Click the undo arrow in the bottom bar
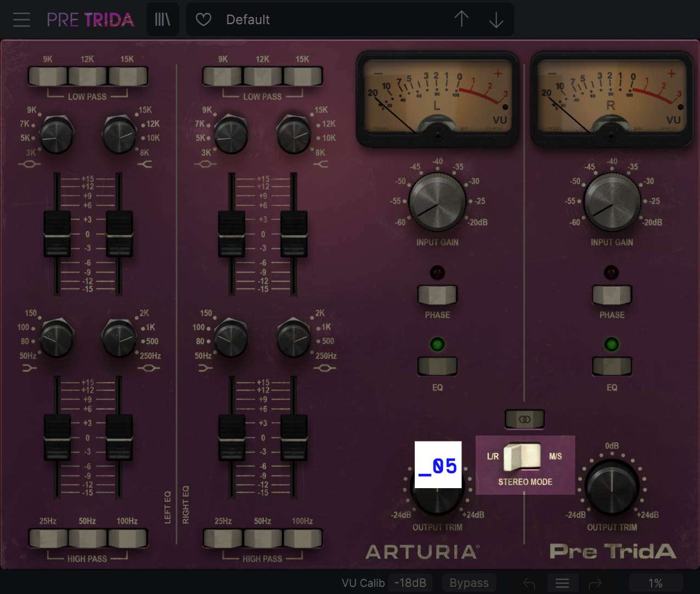Screen dimensions: 700x594 coord(528,583)
